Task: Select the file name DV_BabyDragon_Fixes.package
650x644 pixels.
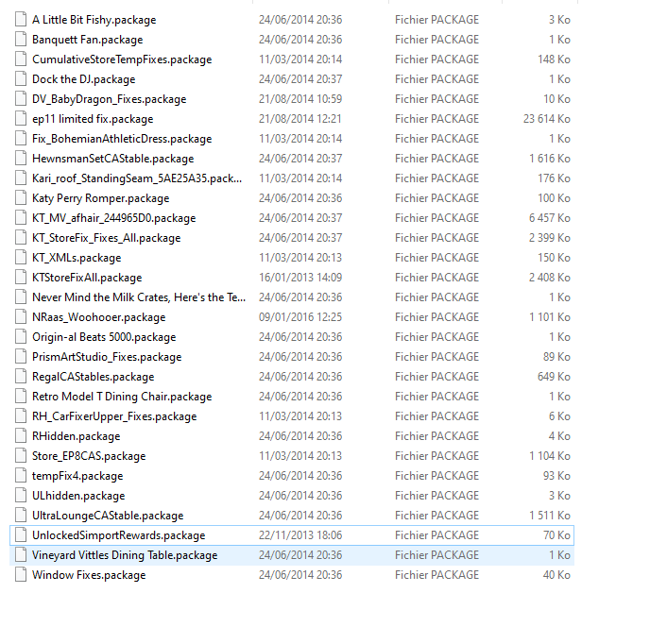Action: coord(109,99)
